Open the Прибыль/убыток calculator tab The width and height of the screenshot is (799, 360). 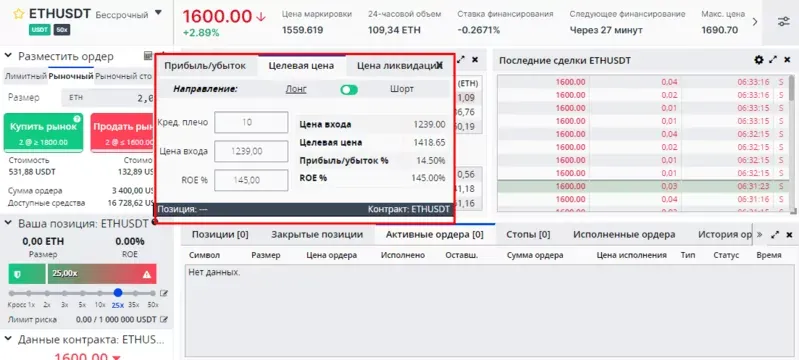(205, 66)
